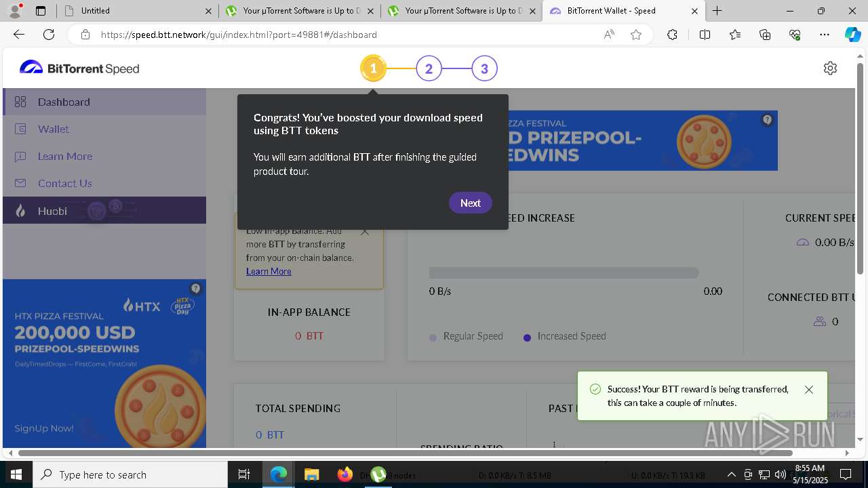Dismiss the low in-app balance notice

coord(365,231)
